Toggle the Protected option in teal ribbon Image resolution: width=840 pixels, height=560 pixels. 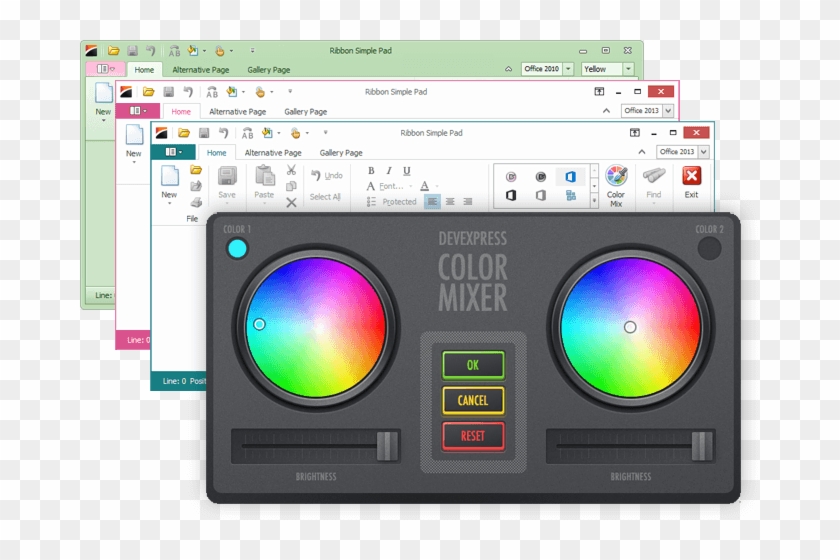click(x=399, y=201)
